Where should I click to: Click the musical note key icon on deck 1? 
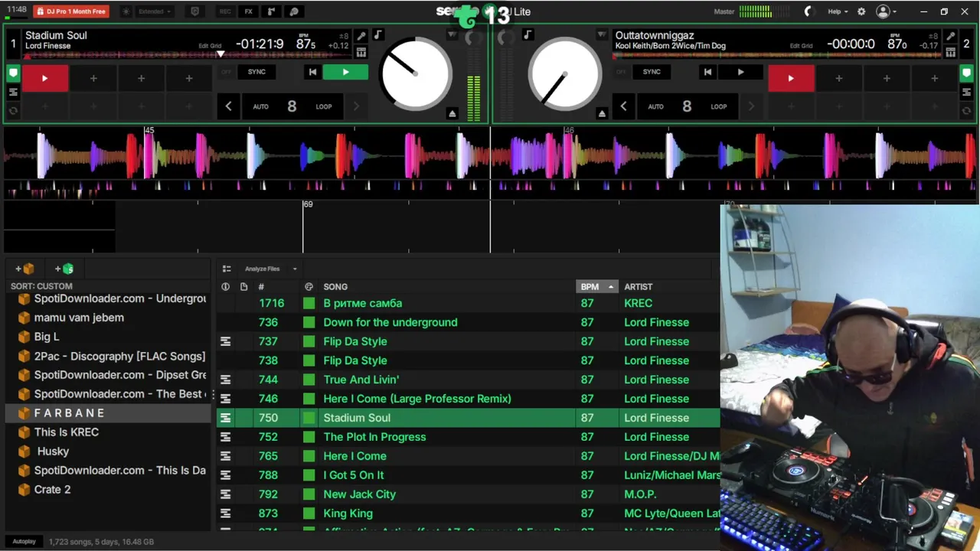point(378,35)
